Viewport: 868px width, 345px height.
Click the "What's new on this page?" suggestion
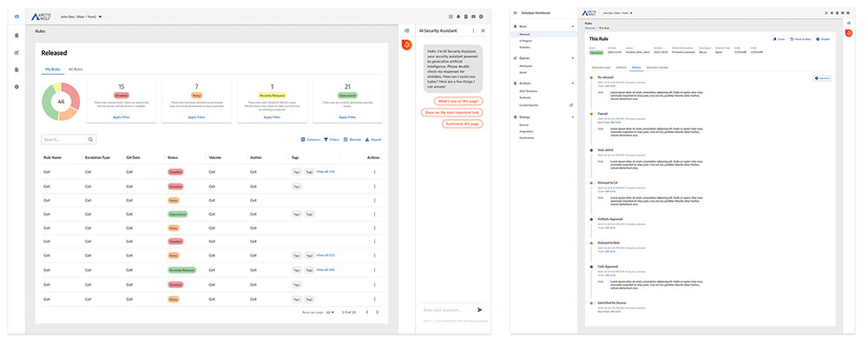click(x=458, y=102)
